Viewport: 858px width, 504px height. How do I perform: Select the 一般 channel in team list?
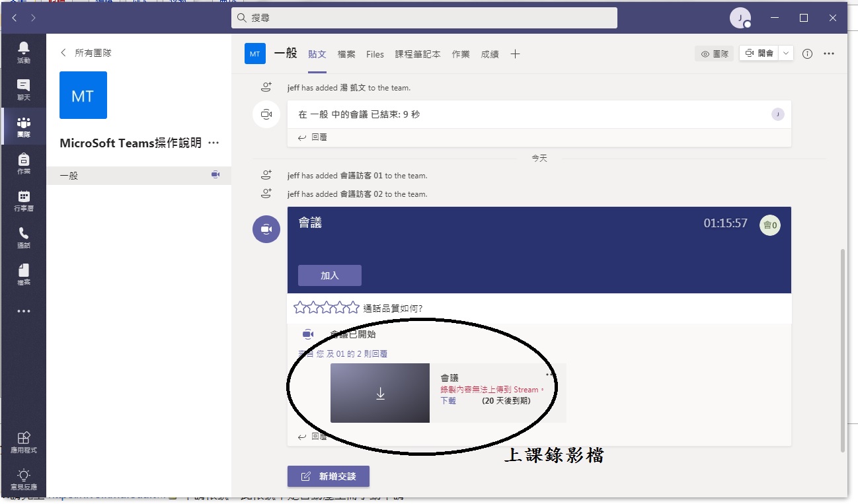click(x=139, y=176)
